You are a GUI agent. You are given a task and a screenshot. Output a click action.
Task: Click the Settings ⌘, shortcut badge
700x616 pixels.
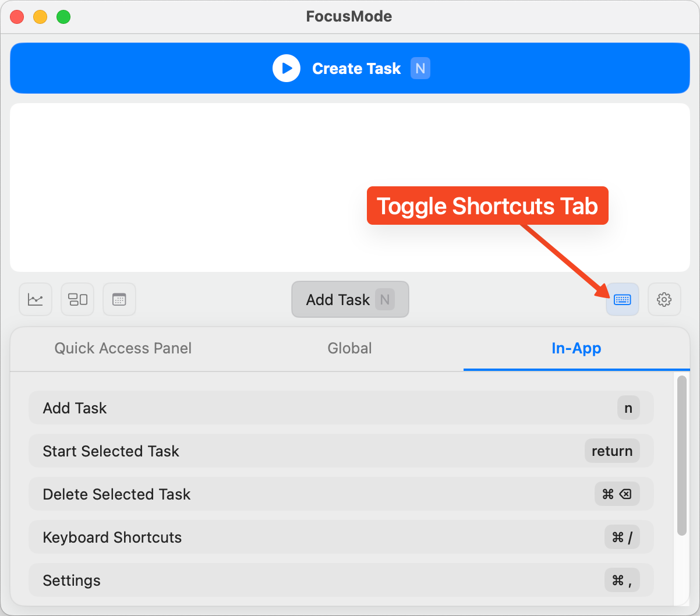pyautogui.click(x=621, y=580)
